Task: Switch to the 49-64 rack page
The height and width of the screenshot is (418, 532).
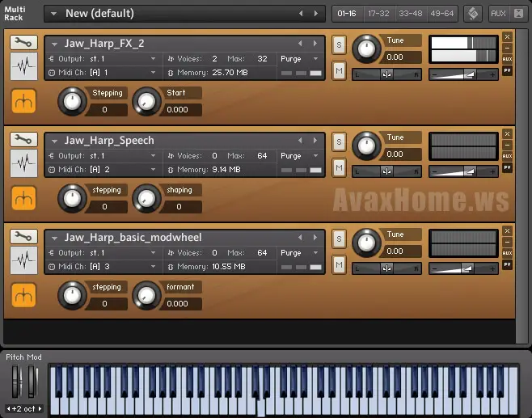Action: click(442, 14)
